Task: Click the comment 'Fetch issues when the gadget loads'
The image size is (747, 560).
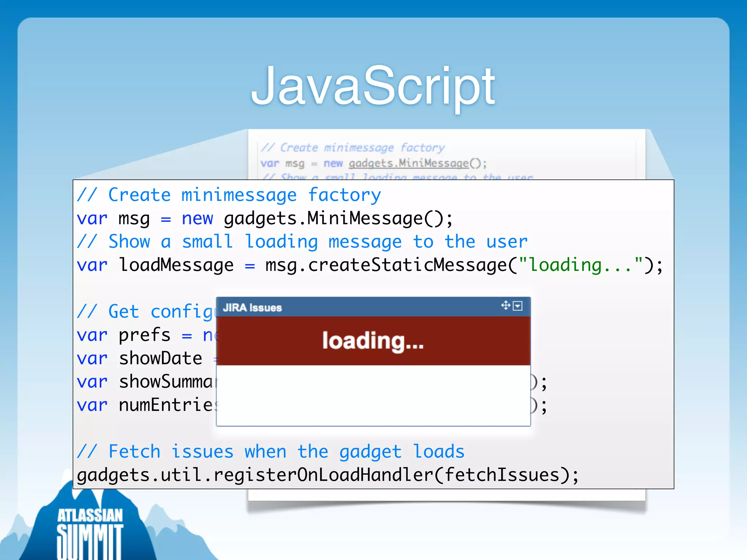Action: [271, 452]
